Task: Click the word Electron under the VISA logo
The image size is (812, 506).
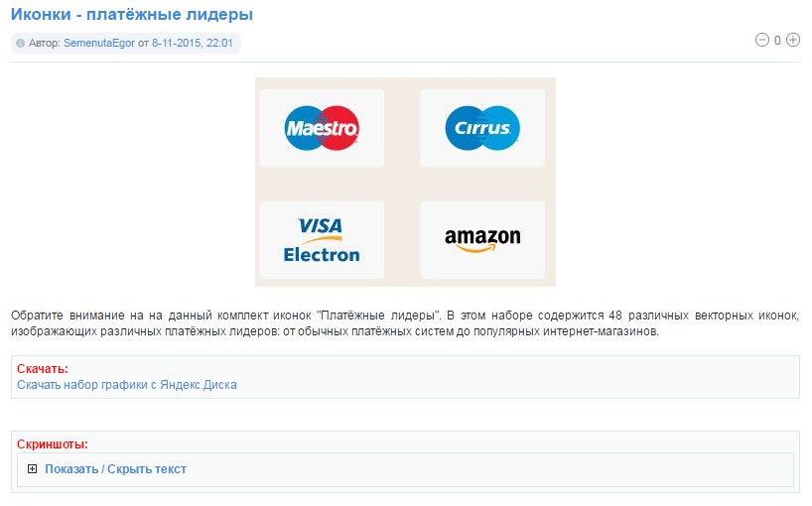Action: coord(322,255)
